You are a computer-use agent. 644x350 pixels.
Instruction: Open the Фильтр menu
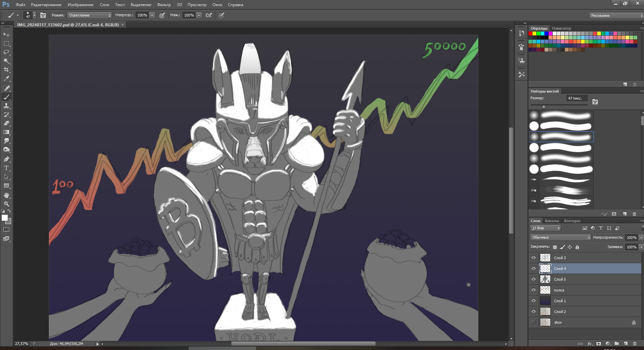[x=164, y=5]
